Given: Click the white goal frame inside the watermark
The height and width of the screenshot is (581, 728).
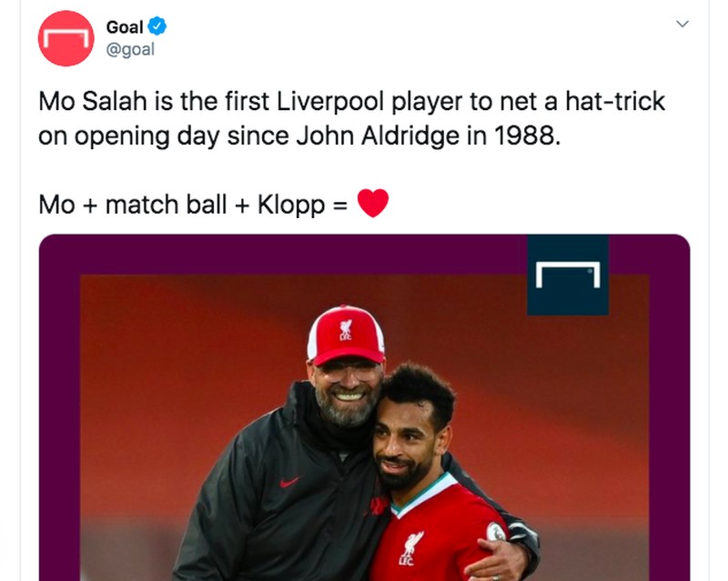Looking at the screenshot, I should [x=566, y=273].
